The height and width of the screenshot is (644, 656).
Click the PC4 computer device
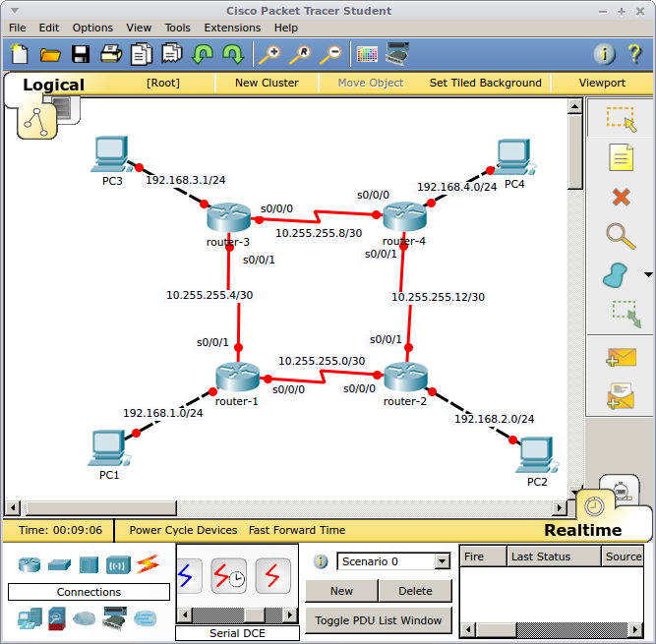[x=514, y=156]
